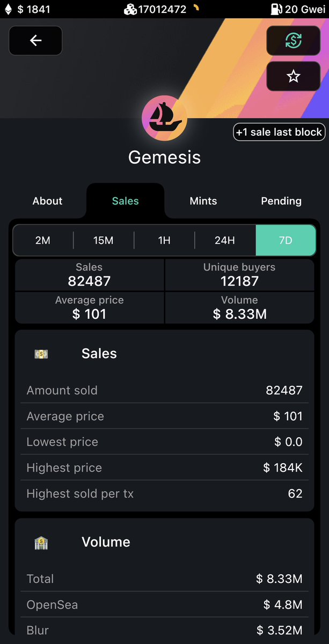329x644 pixels.
Task: Tap the +1 sale last block badge
Action: 279,132
